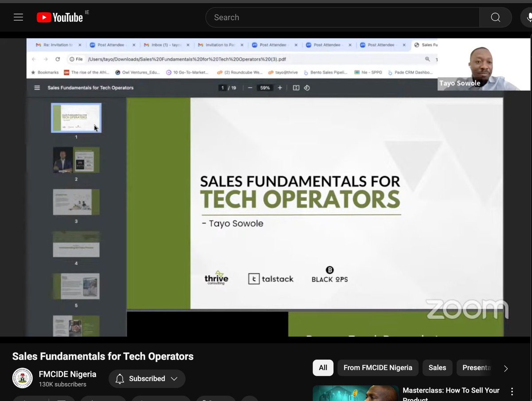Image resolution: width=532 pixels, height=401 pixels.
Task: Open the hle - SPPG bookmark
Action: click(368, 72)
